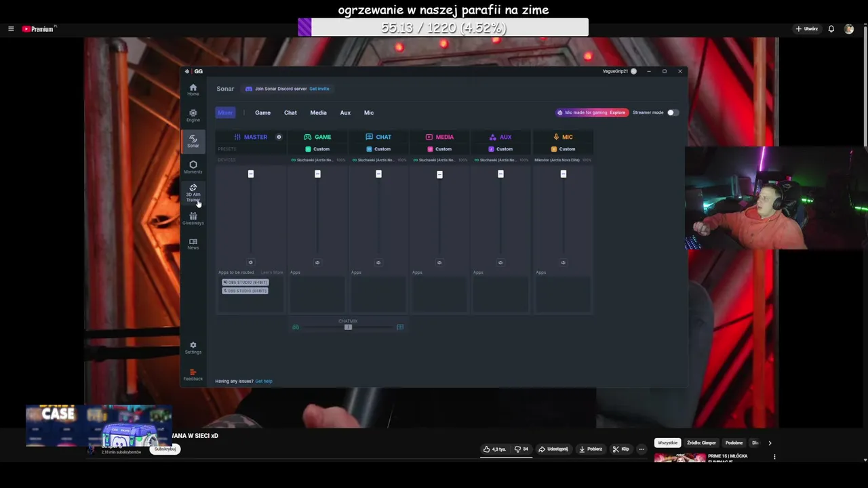Image resolution: width=868 pixels, height=488 pixels.
Task: Click Master volume slider handle
Action: pos(250,174)
